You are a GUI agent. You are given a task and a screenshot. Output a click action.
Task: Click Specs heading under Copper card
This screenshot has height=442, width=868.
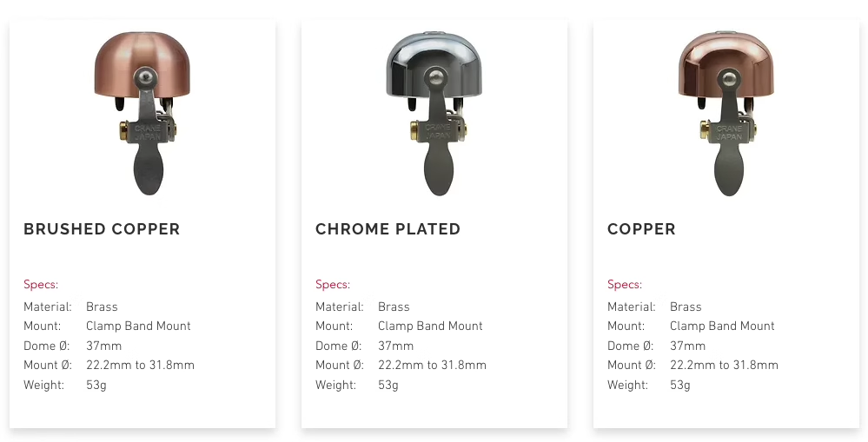click(x=625, y=285)
